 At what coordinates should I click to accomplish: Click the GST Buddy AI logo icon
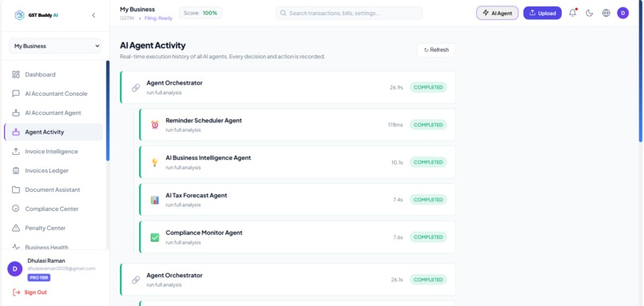coord(19,15)
